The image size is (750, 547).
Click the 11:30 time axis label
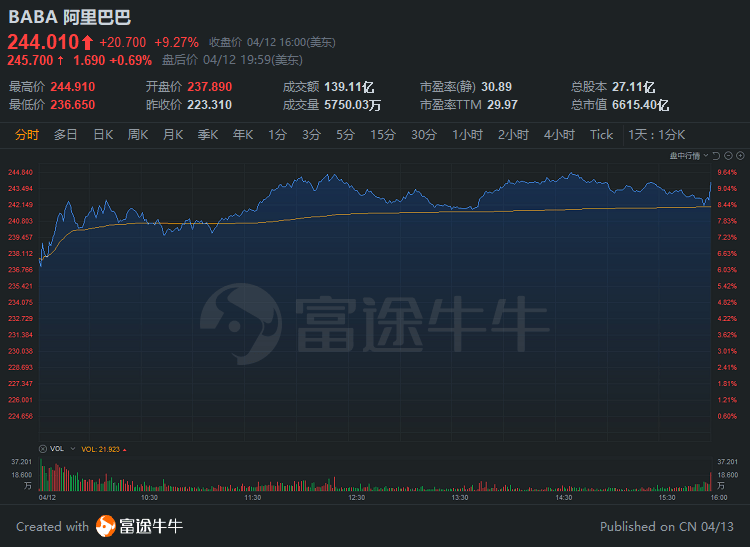(x=253, y=498)
